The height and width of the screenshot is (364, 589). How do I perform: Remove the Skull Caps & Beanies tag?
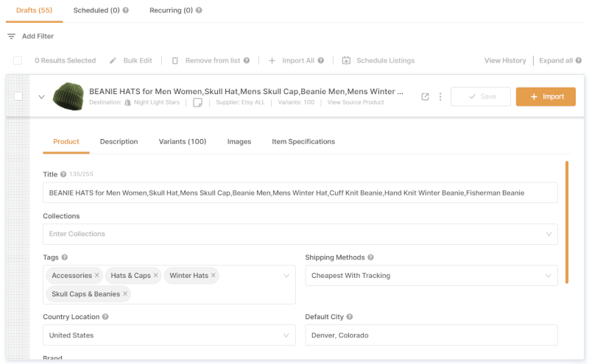pos(125,293)
